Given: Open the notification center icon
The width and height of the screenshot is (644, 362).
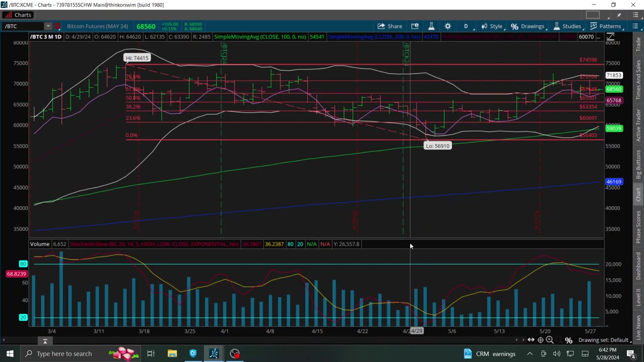Looking at the screenshot, I should [632, 353].
